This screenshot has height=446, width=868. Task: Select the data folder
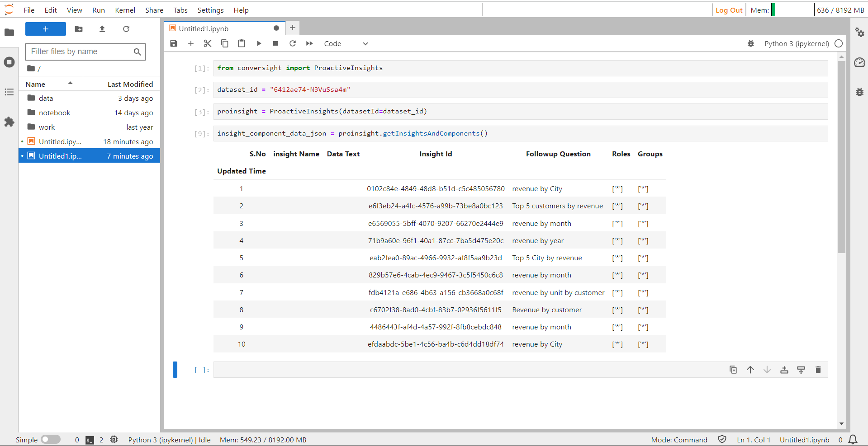90,98
